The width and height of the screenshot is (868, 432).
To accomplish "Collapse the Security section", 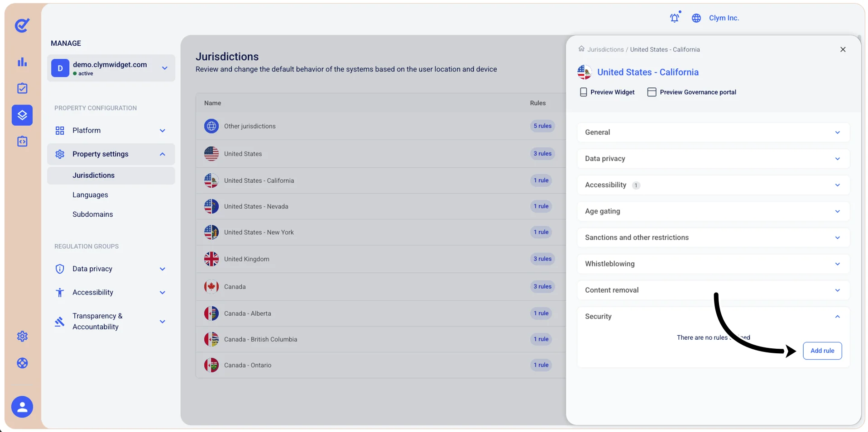I will (x=713, y=317).
